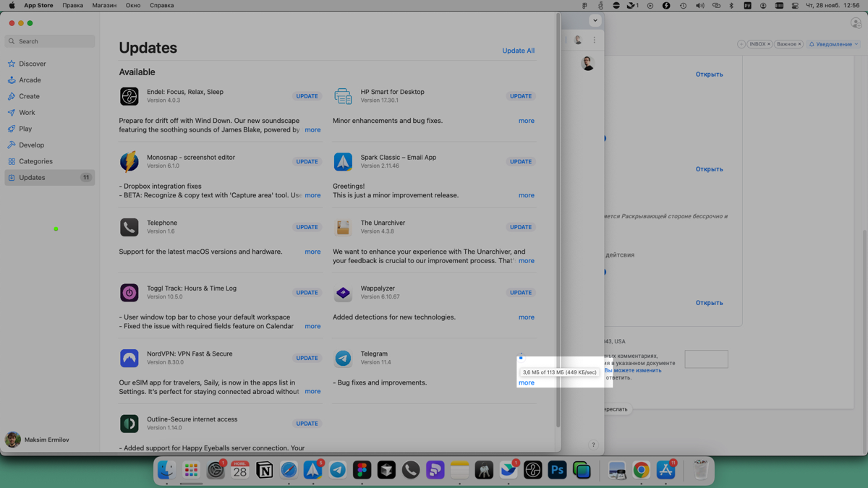This screenshot has width=868, height=488.
Task: Click the first Открыть link in mail window
Action: 709,74
